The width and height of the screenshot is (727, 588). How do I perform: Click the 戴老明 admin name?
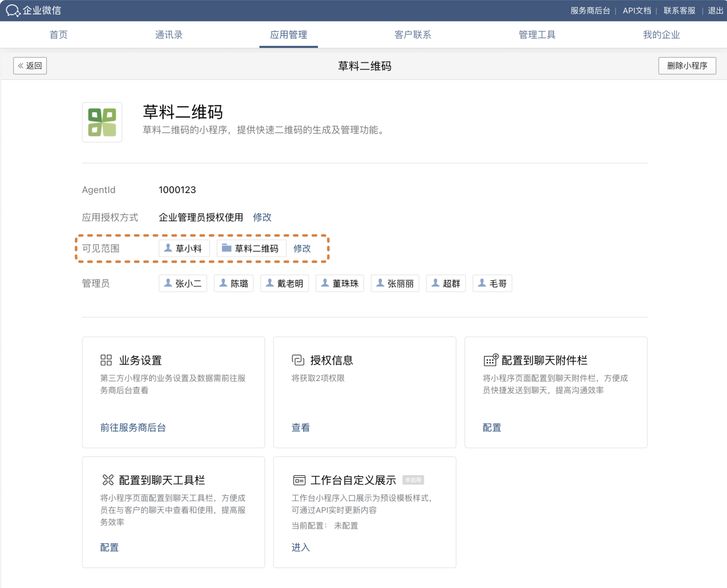point(290,284)
